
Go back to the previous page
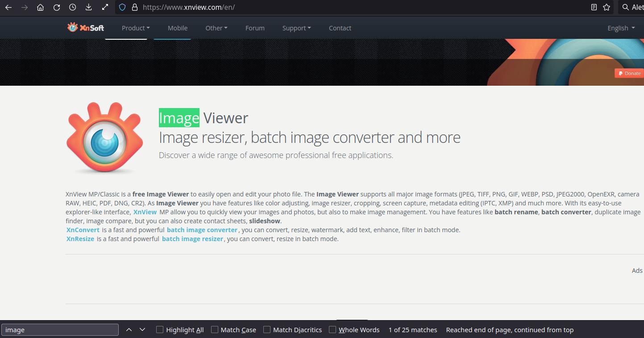pos(8,7)
